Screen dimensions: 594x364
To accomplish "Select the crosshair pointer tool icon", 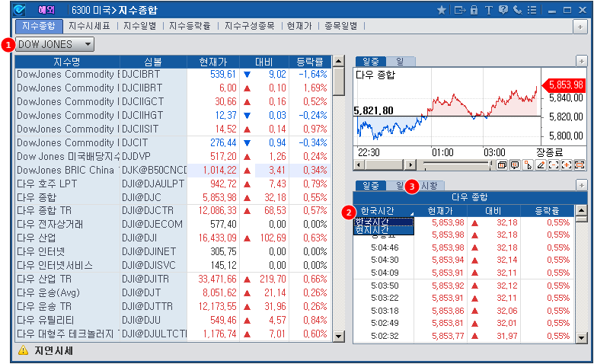I will coord(528,165).
